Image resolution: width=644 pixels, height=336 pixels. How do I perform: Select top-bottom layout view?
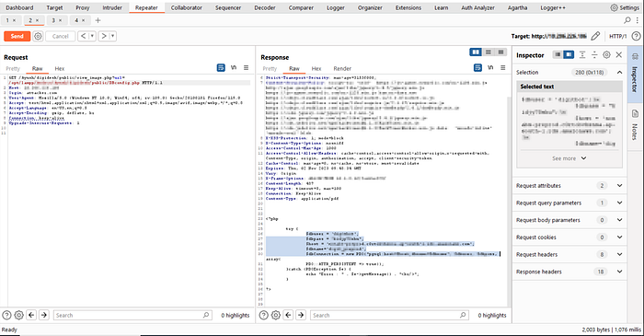(489, 52)
